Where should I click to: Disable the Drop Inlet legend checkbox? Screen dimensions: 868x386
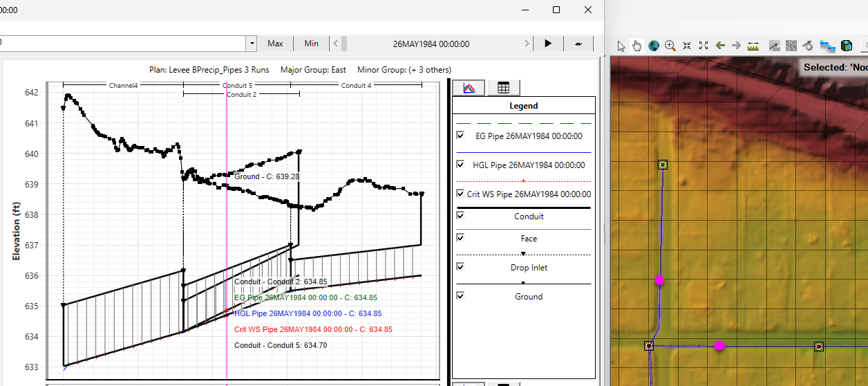(x=460, y=267)
